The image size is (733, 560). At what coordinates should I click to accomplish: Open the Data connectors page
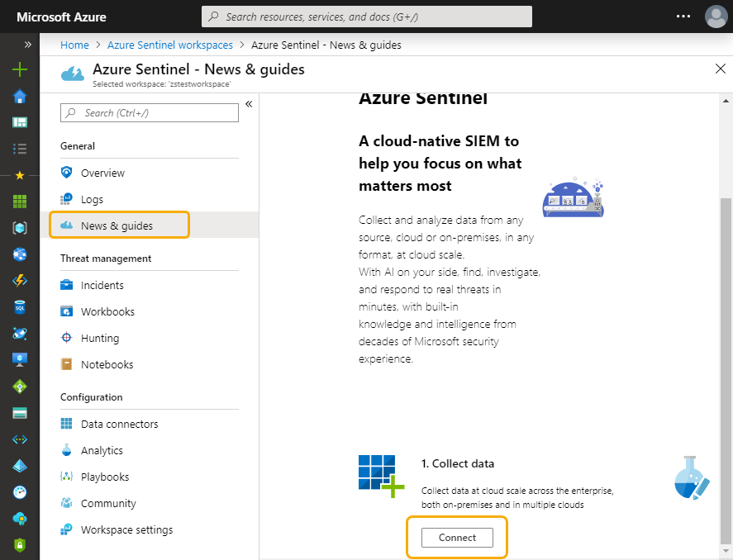120,424
